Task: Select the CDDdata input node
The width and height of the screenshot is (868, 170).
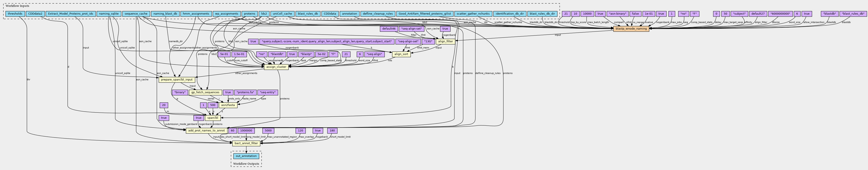Action: pyautogui.click(x=330, y=14)
